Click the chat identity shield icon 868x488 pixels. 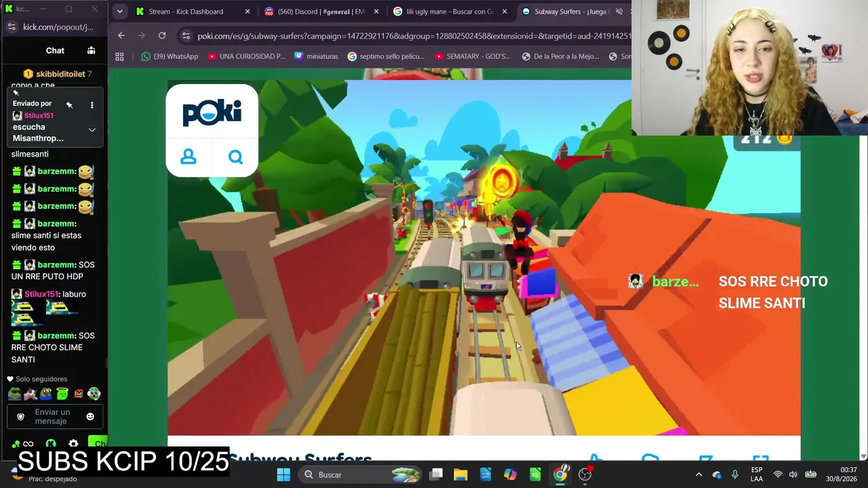coord(20,416)
